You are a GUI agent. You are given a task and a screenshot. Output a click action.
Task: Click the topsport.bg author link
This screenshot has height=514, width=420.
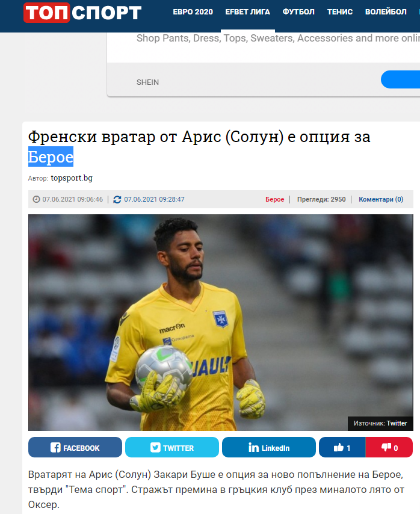click(x=72, y=178)
